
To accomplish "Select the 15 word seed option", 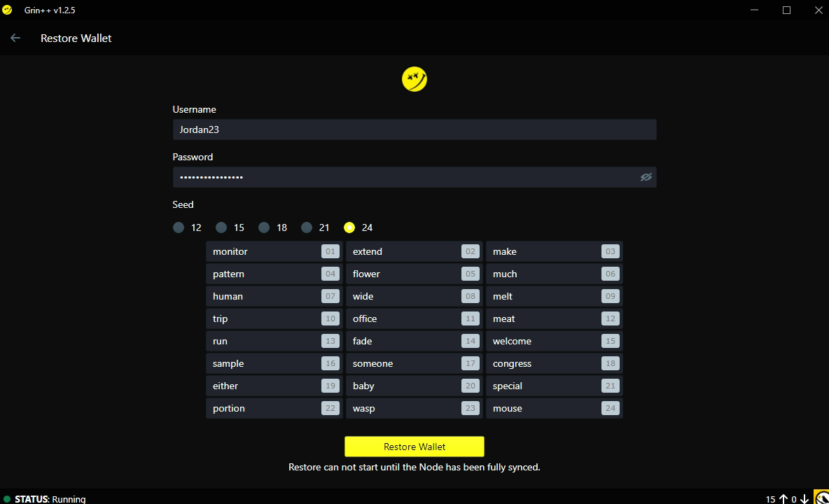I will 221,227.
